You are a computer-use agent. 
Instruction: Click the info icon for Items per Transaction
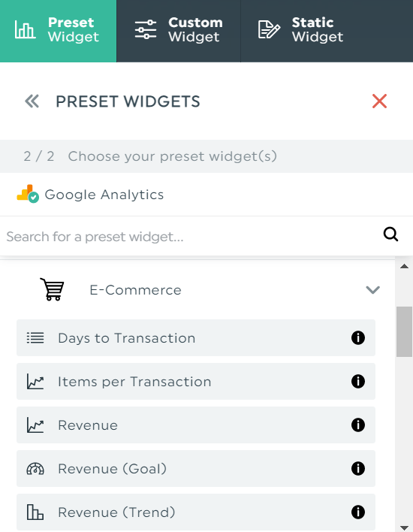click(x=357, y=382)
